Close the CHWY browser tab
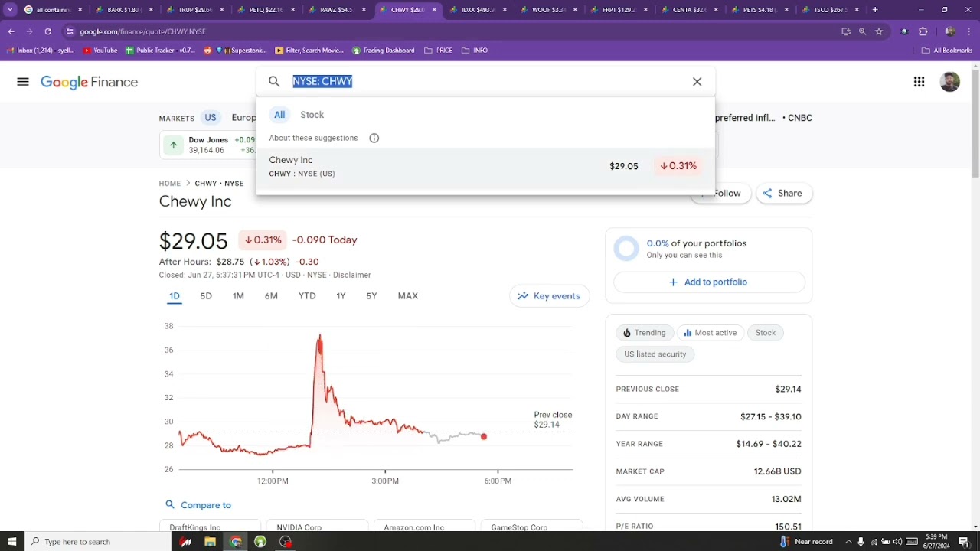Image resolution: width=980 pixels, height=551 pixels. pos(435,10)
